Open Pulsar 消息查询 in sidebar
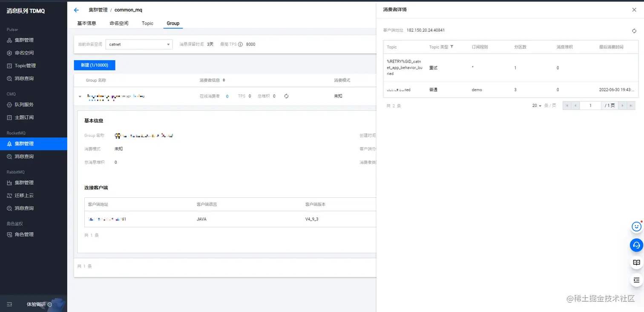Image resolution: width=644 pixels, height=312 pixels. coord(24,78)
